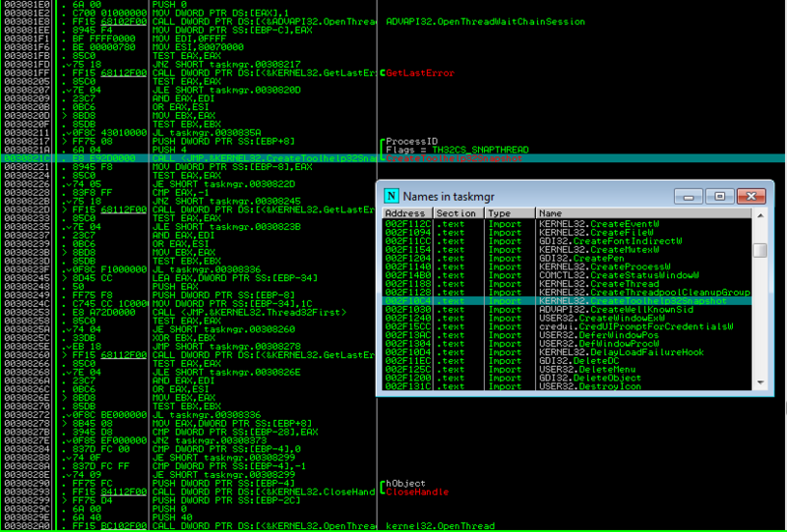The height and width of the screenshot is (532, 787).
Task: Select the USER32.DefWindowProcW name row
Action: tap(567, 344)
